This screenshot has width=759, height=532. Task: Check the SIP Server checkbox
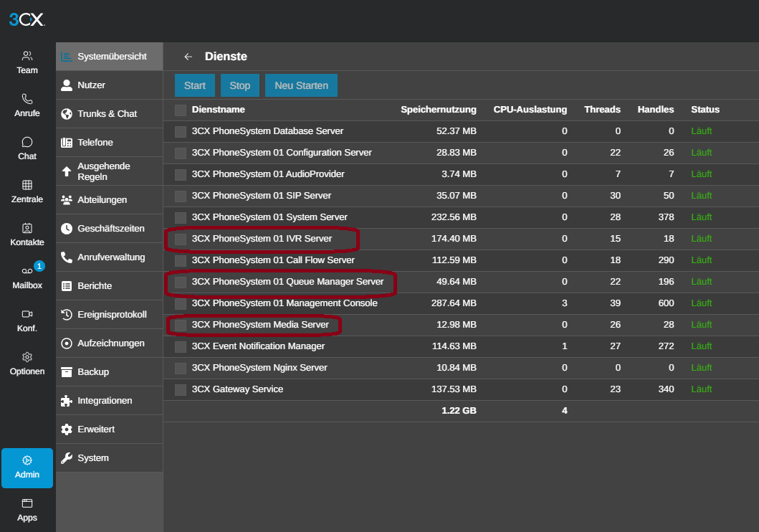(181, 196)
